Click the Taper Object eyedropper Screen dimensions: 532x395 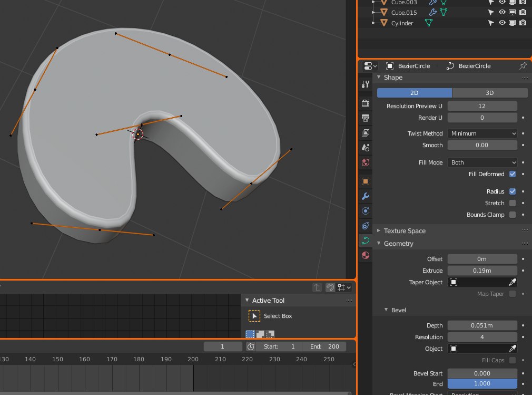513,282
